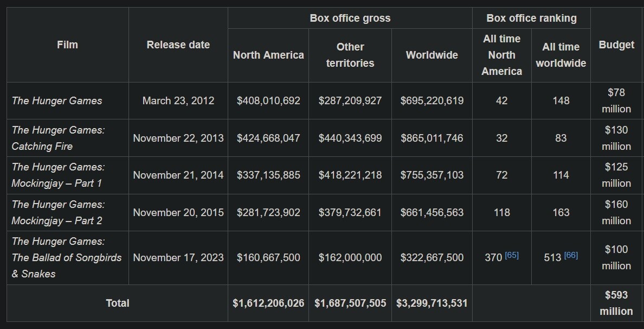
Task: Select the Worldwide gross column header
Action: coord(432,55)
